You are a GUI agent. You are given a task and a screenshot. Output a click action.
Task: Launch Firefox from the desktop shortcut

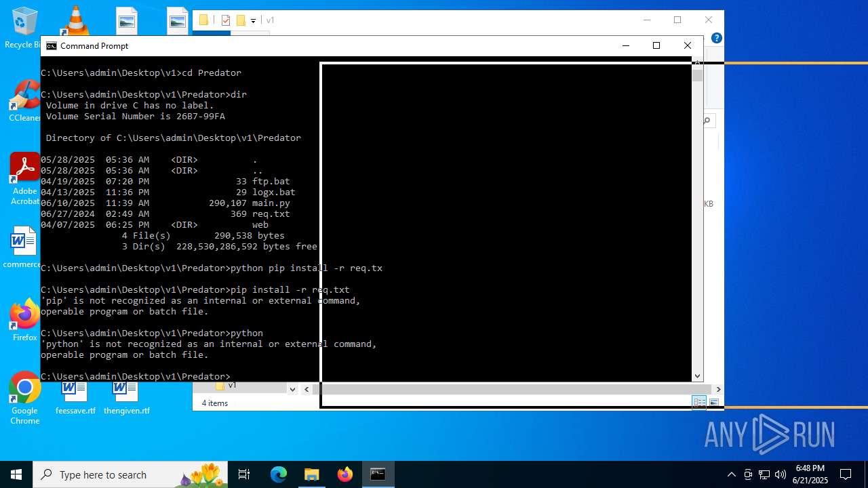[x=24, y=320]
